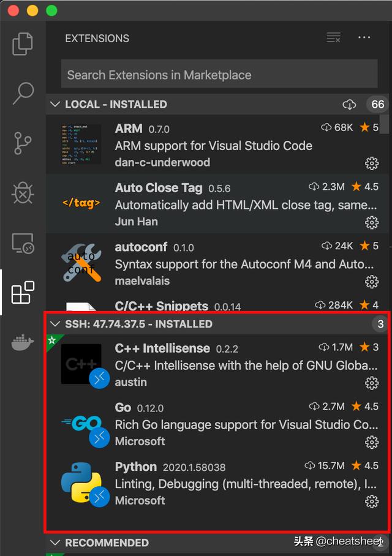
Task: Click the green zoom window button
Action: [x=52, y=10]
